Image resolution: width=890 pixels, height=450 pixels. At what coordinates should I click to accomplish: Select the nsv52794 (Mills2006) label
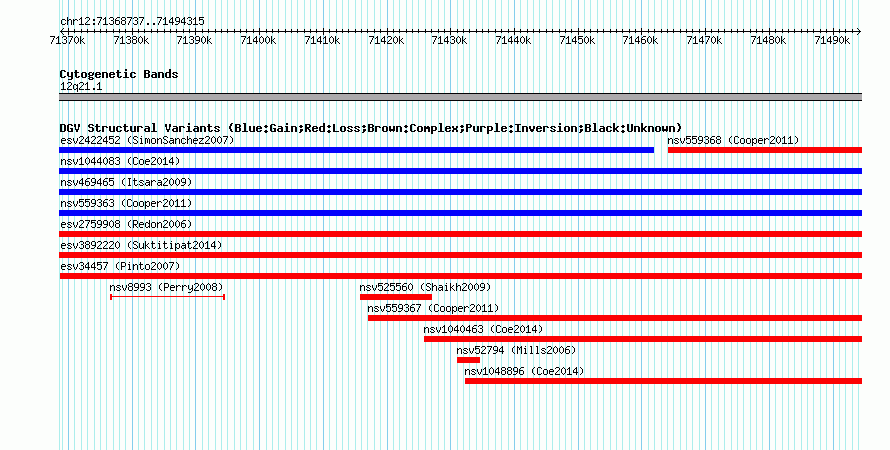(x=516, y=350)
